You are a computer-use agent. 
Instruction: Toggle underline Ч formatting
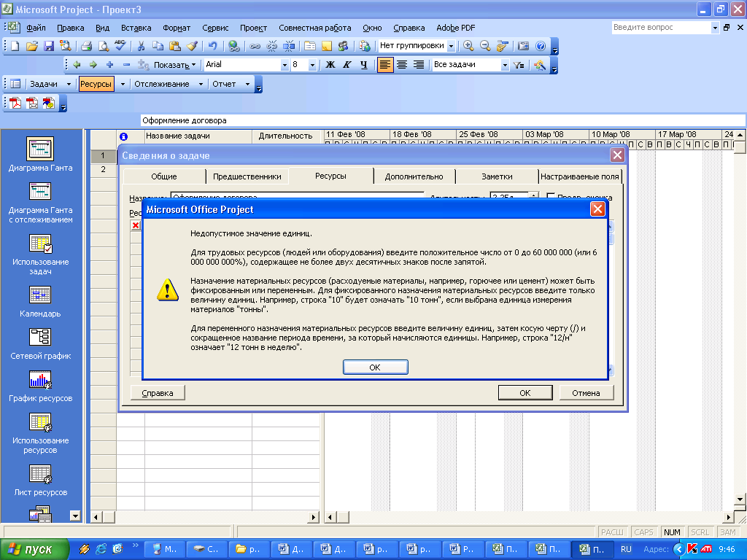point(363,65)
